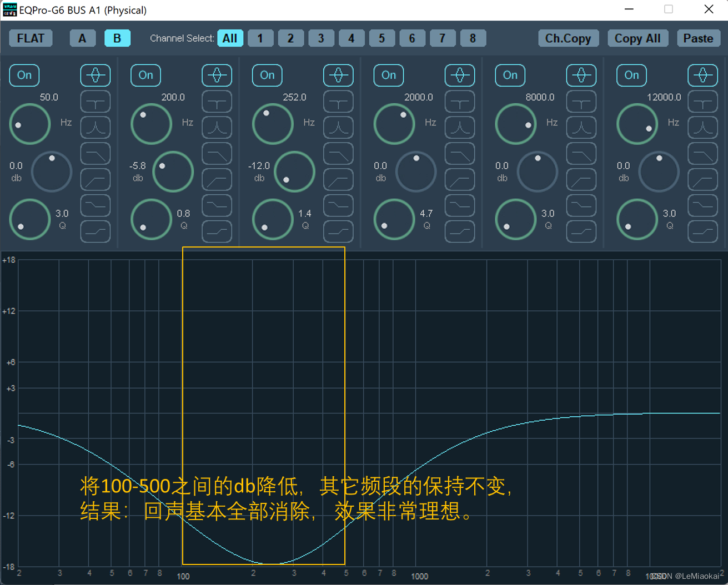728x585 pixels.
Task: Select the high shelf icon in the 50.0 Hz band
Action: [x=96, y=231]
